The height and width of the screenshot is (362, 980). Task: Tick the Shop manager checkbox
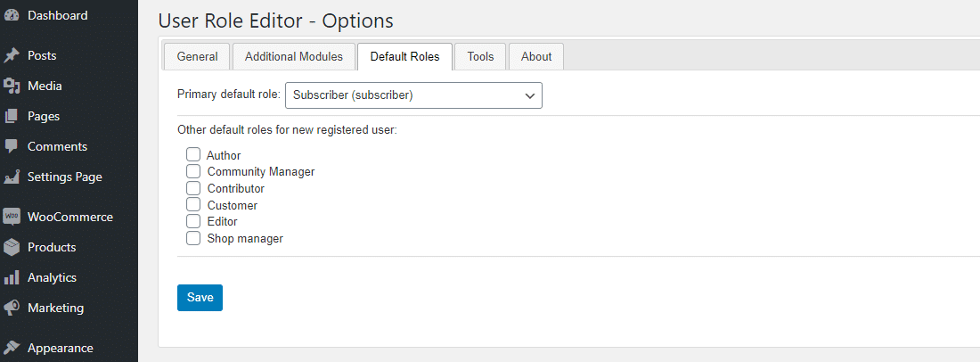pyautogui.click(x=193, y=238)
